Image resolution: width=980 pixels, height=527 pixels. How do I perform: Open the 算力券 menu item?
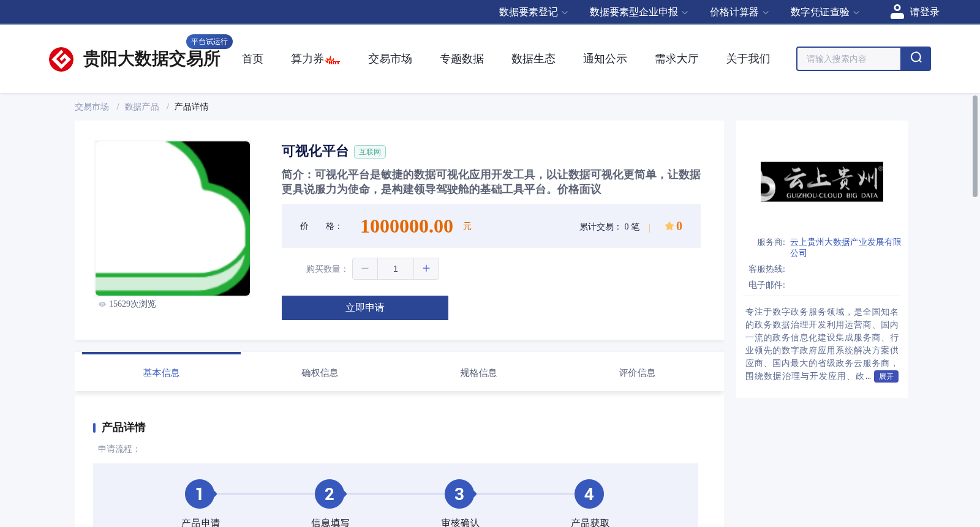307,59
